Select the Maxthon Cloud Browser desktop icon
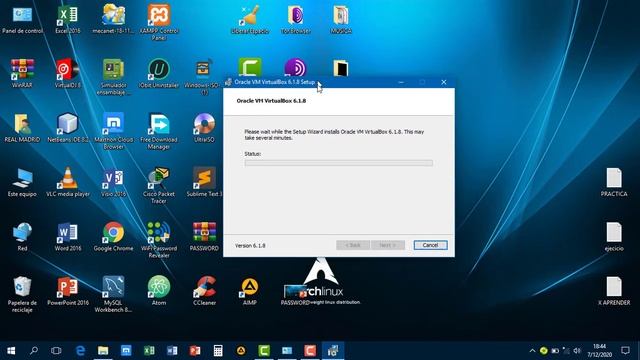This screenshot has height=360, width=640. tap(113, 131)
